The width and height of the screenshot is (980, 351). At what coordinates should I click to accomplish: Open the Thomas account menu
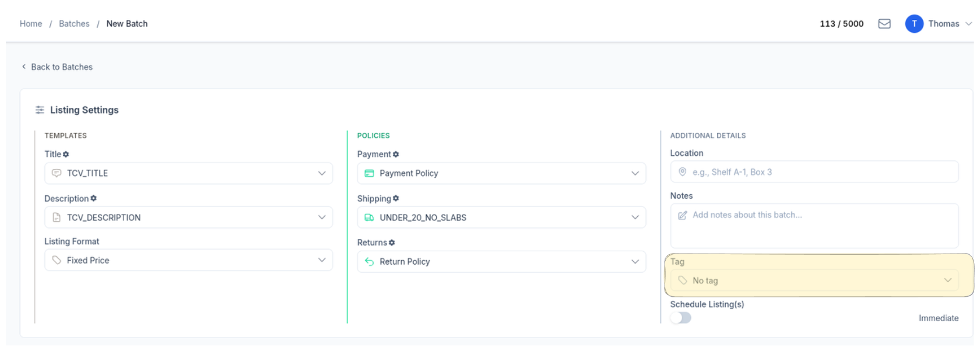click(944, 23)
